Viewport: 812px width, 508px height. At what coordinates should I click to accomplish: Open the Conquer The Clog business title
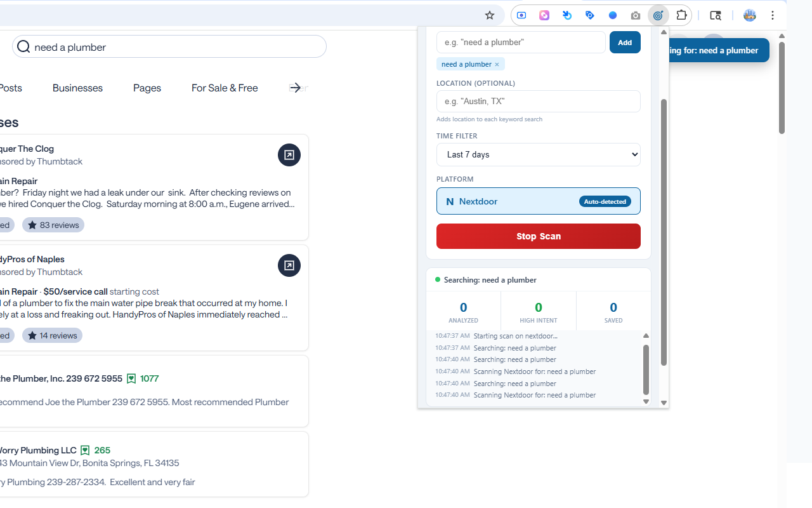point(27,149)
